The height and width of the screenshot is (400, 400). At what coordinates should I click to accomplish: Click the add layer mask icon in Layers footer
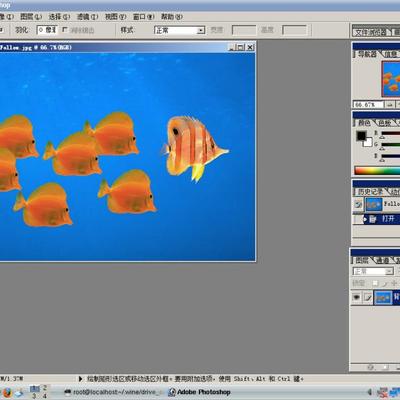(x=385, y=367)
